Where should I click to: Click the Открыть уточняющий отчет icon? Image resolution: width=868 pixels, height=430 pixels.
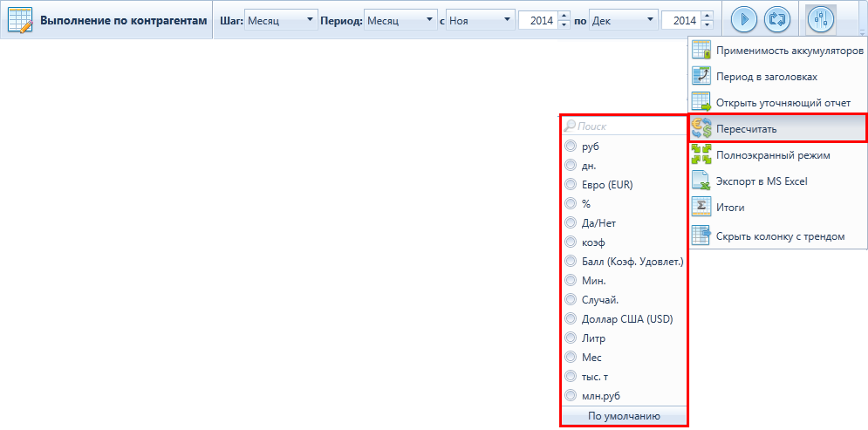(701, 102)
